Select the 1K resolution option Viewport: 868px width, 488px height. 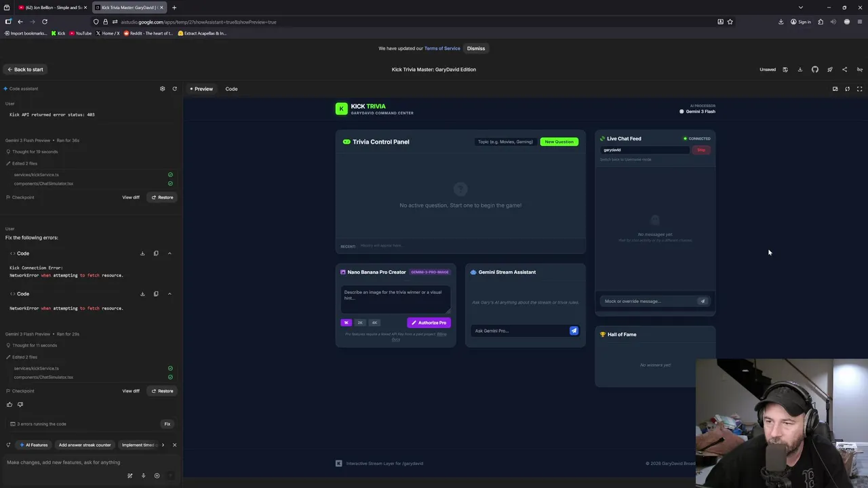(347, 323)
